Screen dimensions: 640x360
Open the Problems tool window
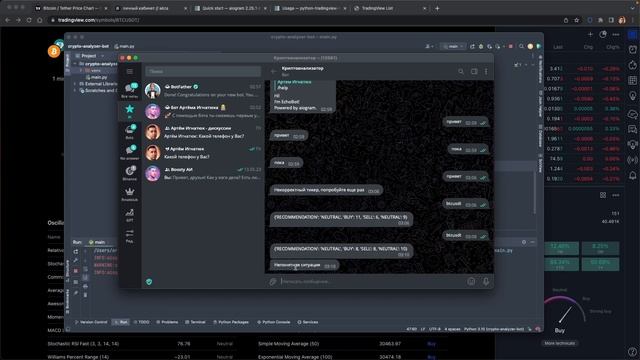[x=167, y=322]
